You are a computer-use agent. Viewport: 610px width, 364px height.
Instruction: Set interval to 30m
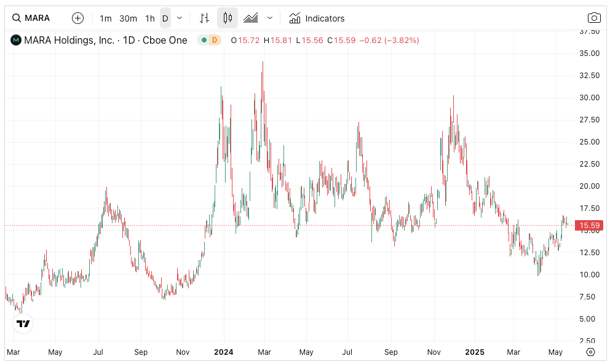click(128, 18)
